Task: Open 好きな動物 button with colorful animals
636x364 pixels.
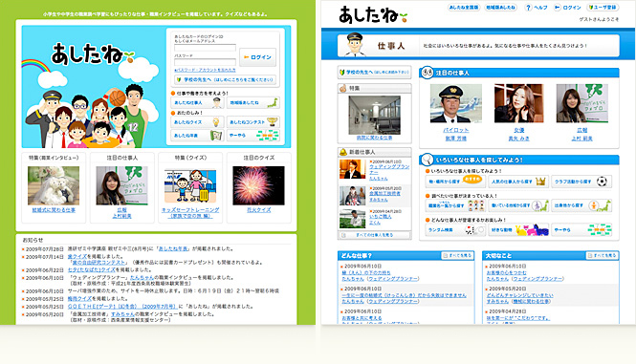Action: click(x=518, y=230)
